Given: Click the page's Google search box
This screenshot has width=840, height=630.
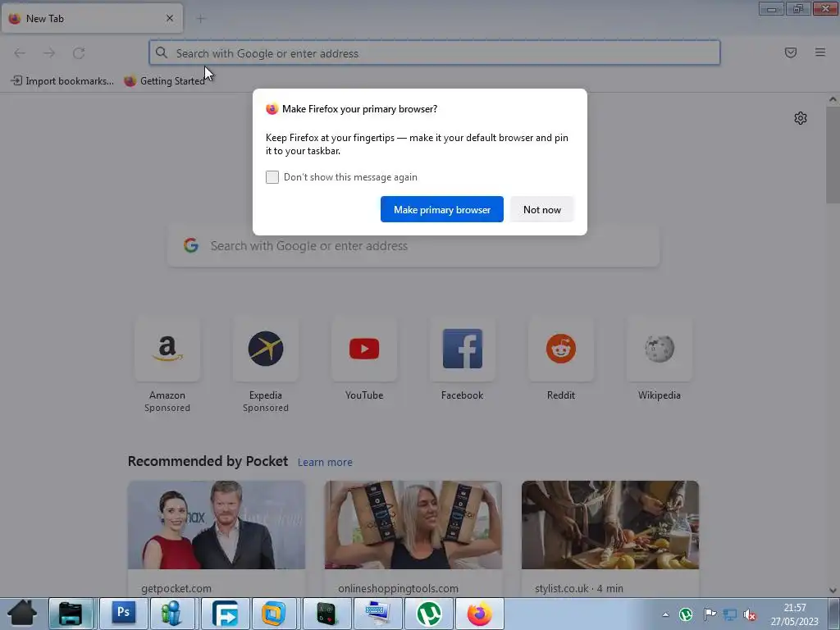Looking at the screenshot, I should (413, 246).
